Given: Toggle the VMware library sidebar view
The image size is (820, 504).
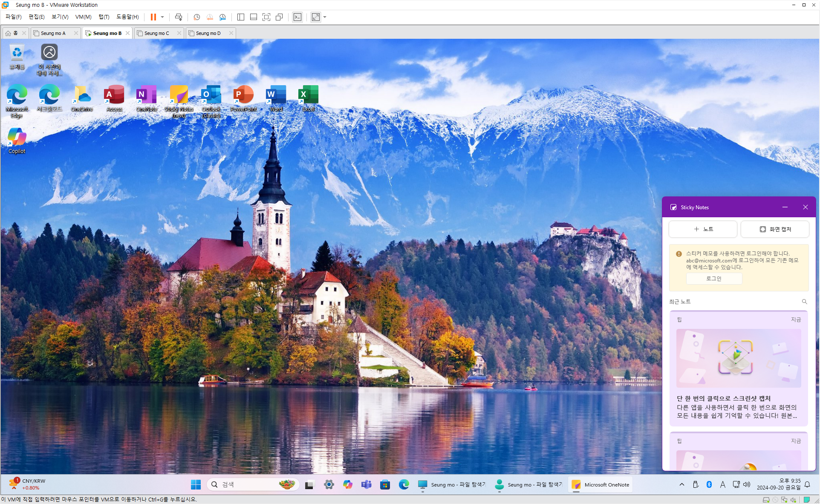Looking at the screenshot, I should click(x=241, y=17).
